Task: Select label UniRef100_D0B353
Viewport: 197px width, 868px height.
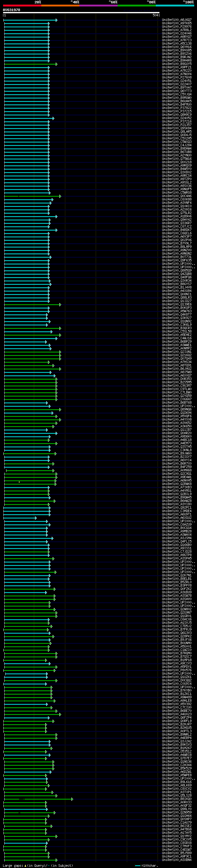Action: tap(177, 379)
